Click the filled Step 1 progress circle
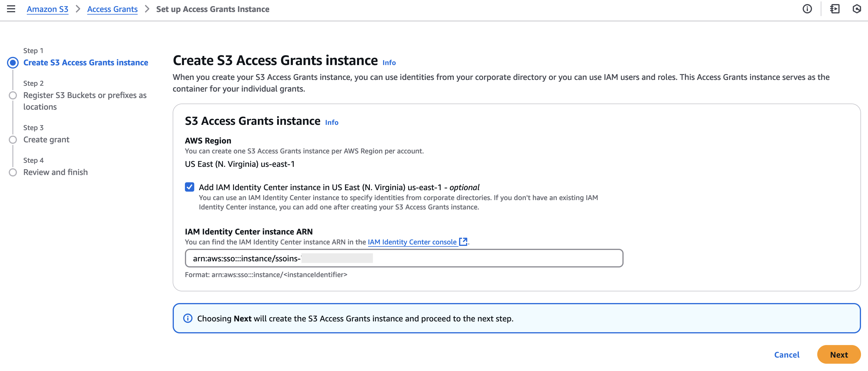This screenshot has width=868, height=371. click(x=13, y=62)
